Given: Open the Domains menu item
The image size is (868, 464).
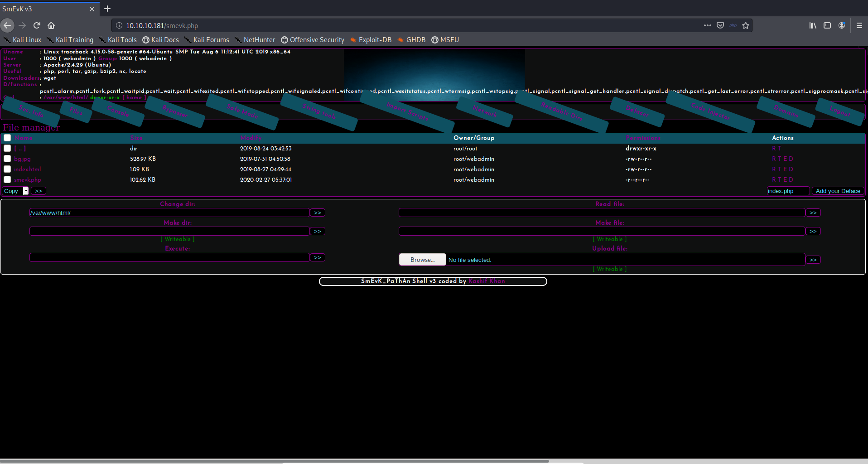Looking at the screenshot, I should (x=786, y=111).
